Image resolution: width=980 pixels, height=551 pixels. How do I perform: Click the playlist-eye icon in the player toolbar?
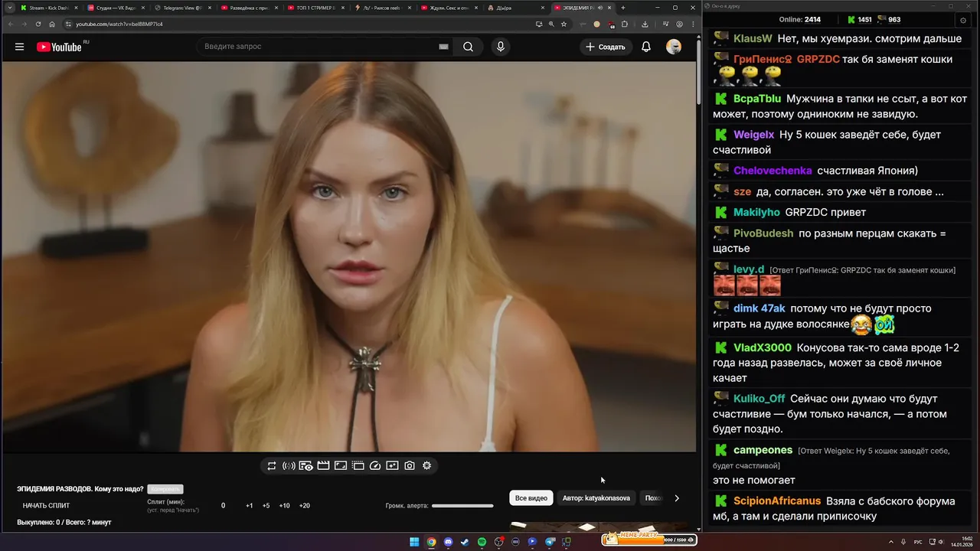[306, 465]
